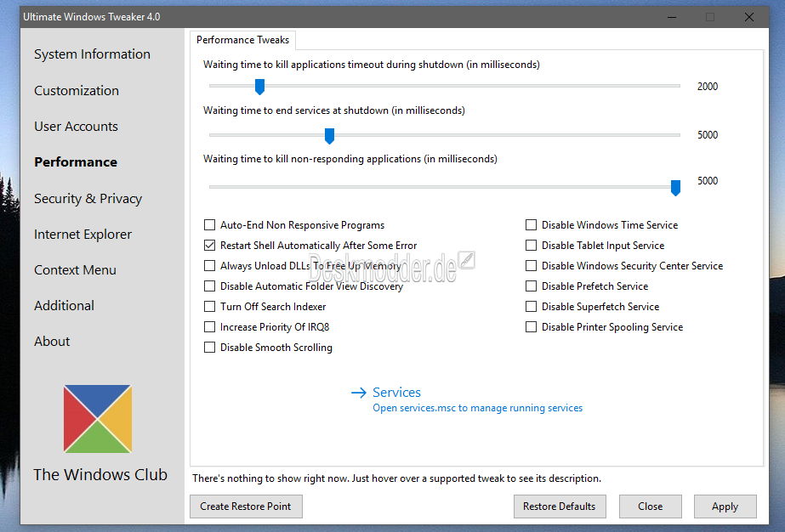This screenshot has height=532, width=785.
Task: Go to the Customization section
Action: 77,91
